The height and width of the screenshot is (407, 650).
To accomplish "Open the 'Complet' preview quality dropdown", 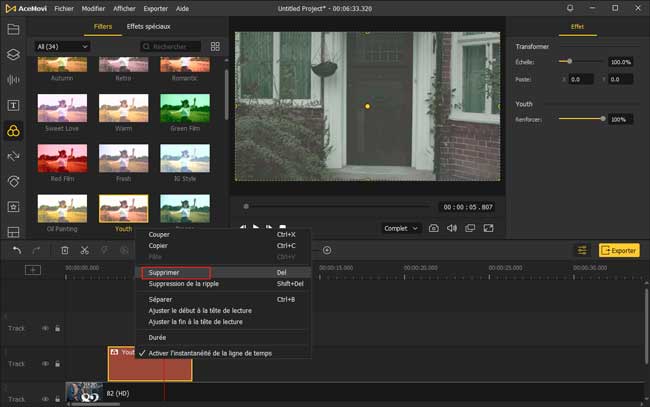I will click(x=400, y=228).
